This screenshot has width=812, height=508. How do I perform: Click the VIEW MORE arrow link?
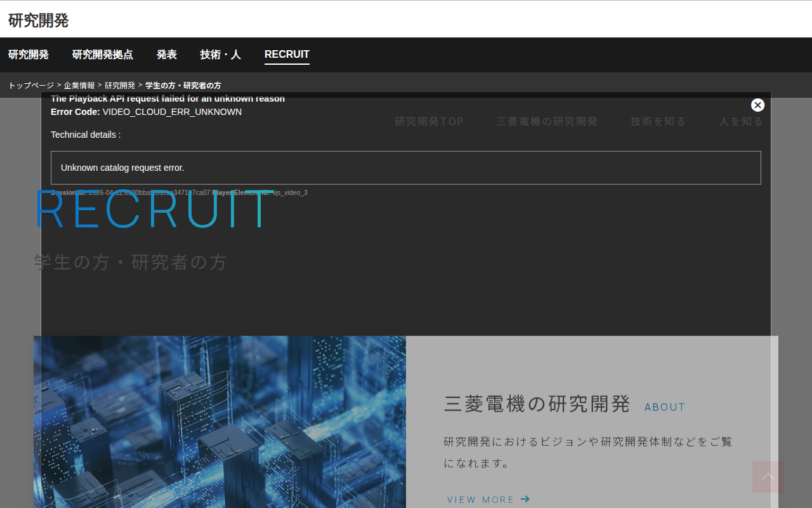(488, 500)
